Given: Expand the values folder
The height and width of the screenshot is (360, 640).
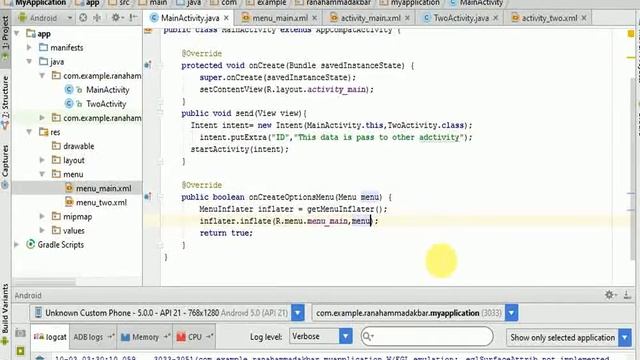Looking at the screenshot, I should [42, 231].
